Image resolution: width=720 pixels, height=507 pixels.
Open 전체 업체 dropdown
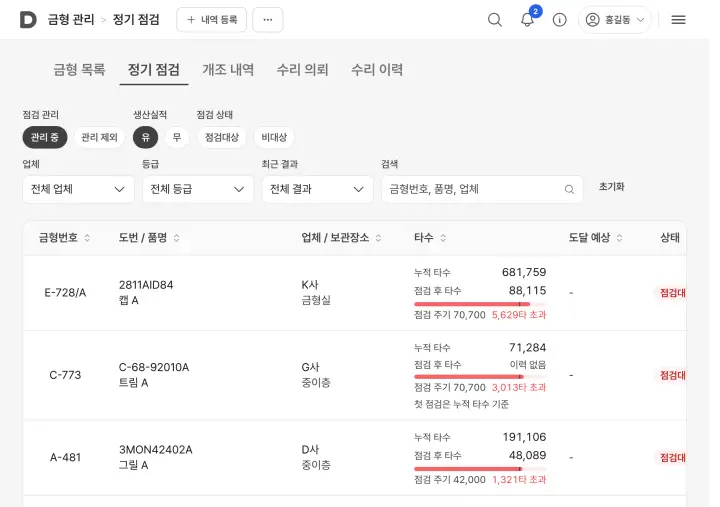(x=78, y=189)
